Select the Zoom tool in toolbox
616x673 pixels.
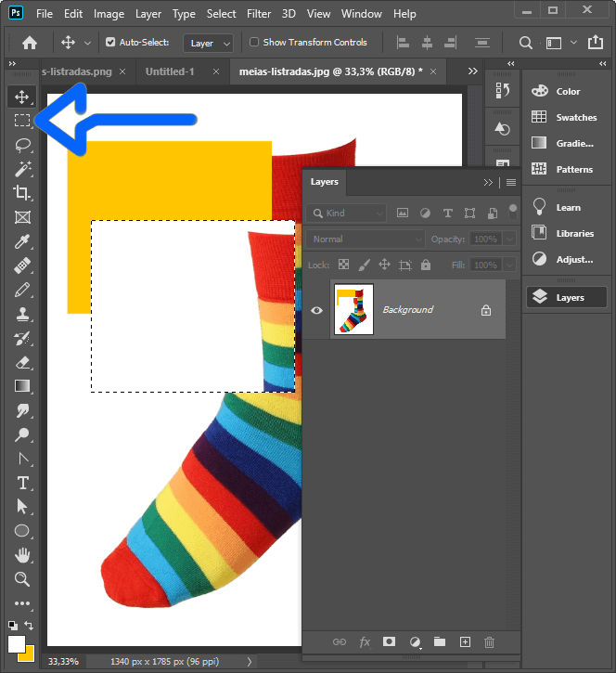[x=22, y=579]
